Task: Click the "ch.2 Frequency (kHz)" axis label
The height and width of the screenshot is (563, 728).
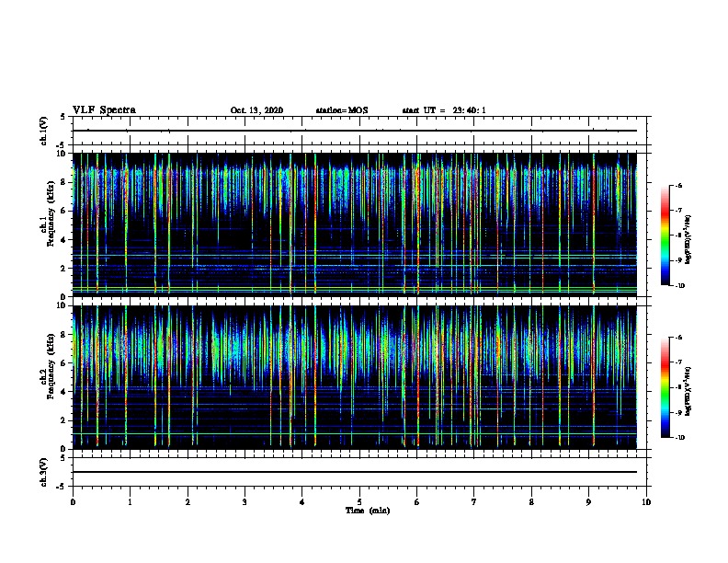Action: pyautogui.click(x=47, y=366)
